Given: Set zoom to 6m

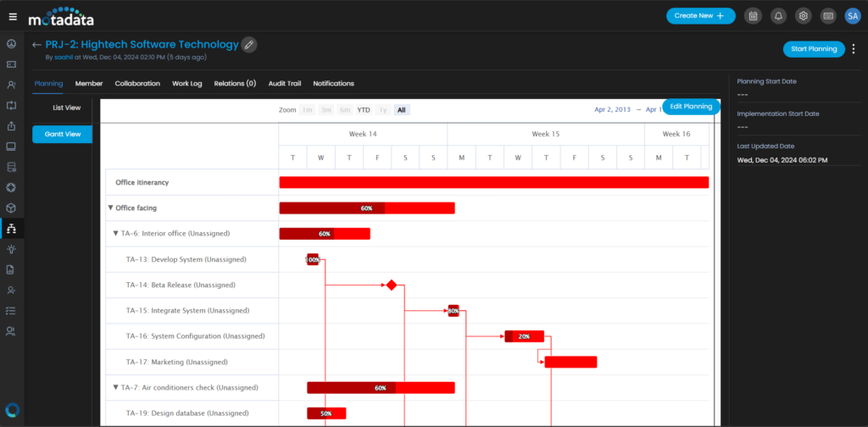Looking at the screenshot, I should tap(346, 110).
